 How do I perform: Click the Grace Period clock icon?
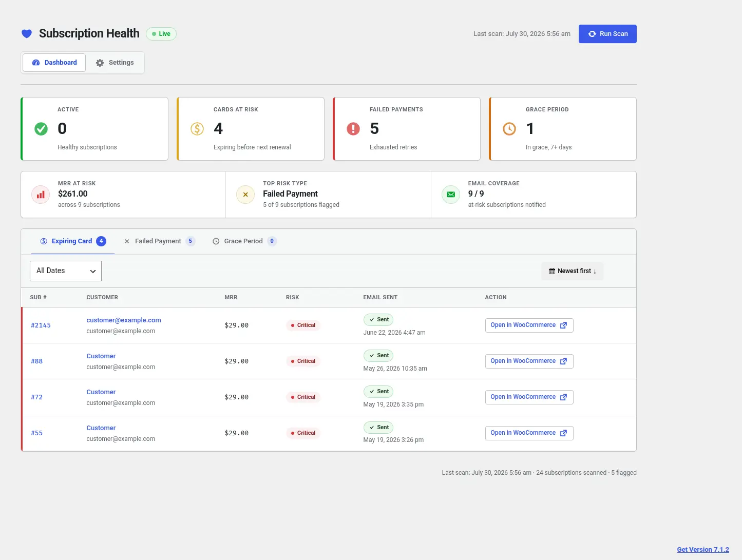tap(509, 129)
